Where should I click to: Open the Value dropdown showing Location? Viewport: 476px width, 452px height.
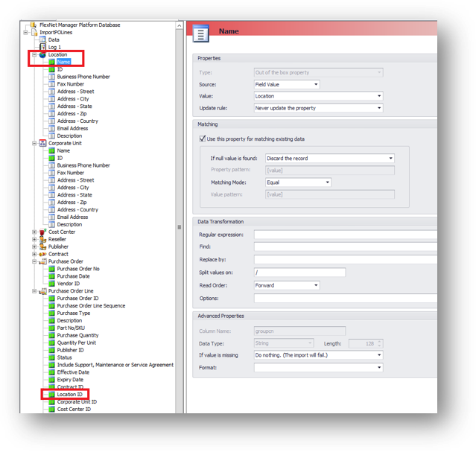[318, 96]
